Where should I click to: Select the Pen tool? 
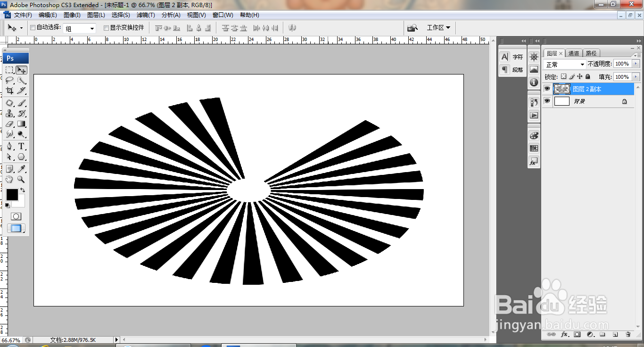(x=9, y=146)
